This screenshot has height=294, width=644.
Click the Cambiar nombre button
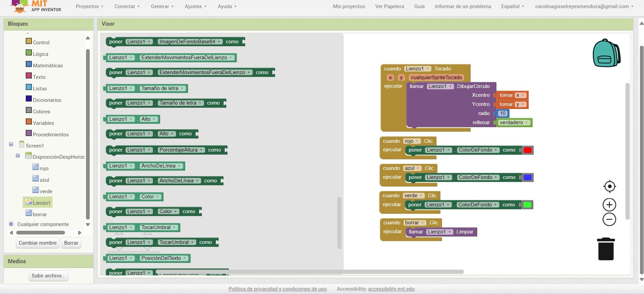(38, 243)
